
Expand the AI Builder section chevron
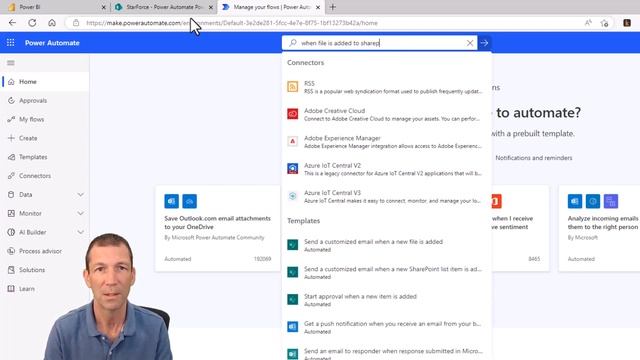(80, 232)
